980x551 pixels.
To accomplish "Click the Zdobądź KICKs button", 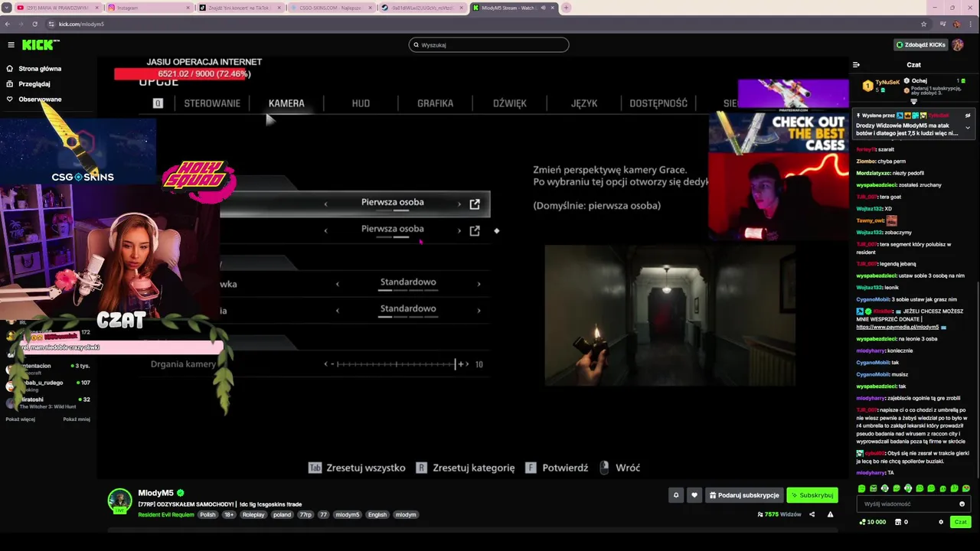I will click(921, 45).
